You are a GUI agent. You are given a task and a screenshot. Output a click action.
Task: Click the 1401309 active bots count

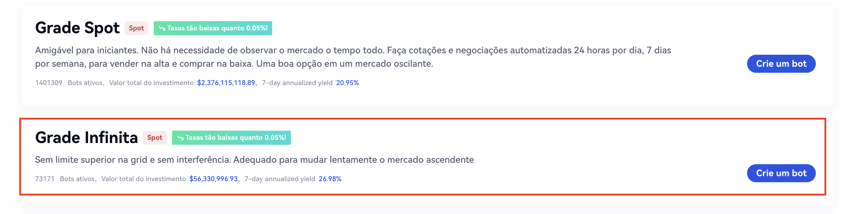coord(49,83)
